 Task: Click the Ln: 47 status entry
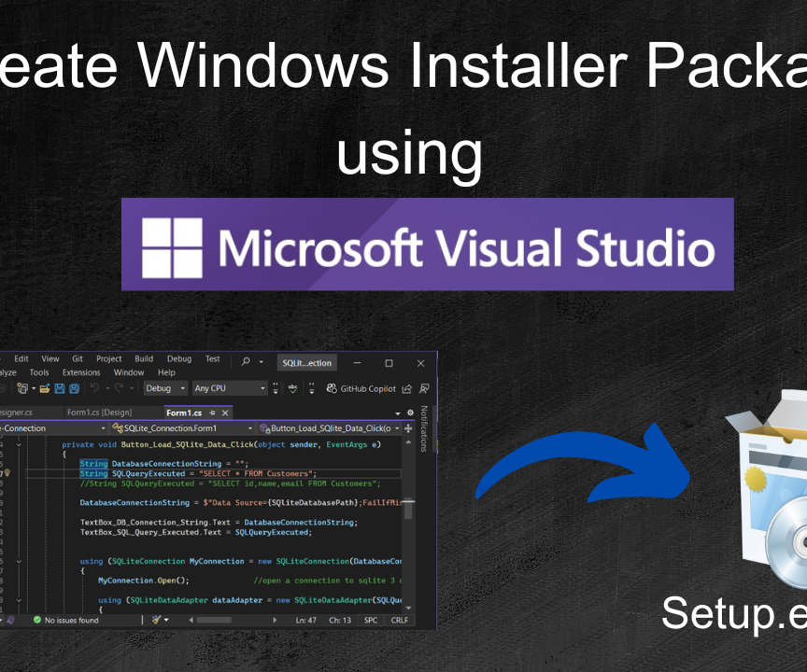click(306, 620)
